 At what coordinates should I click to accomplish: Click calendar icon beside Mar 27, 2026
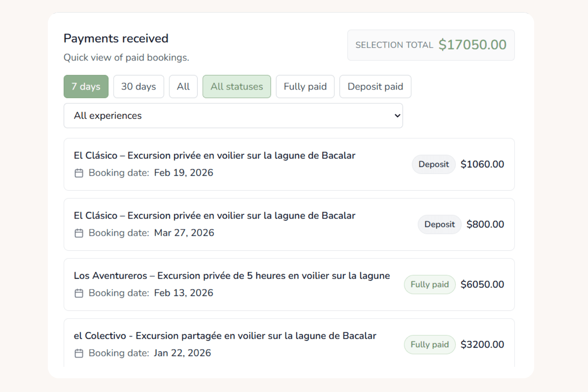(79, 233)
